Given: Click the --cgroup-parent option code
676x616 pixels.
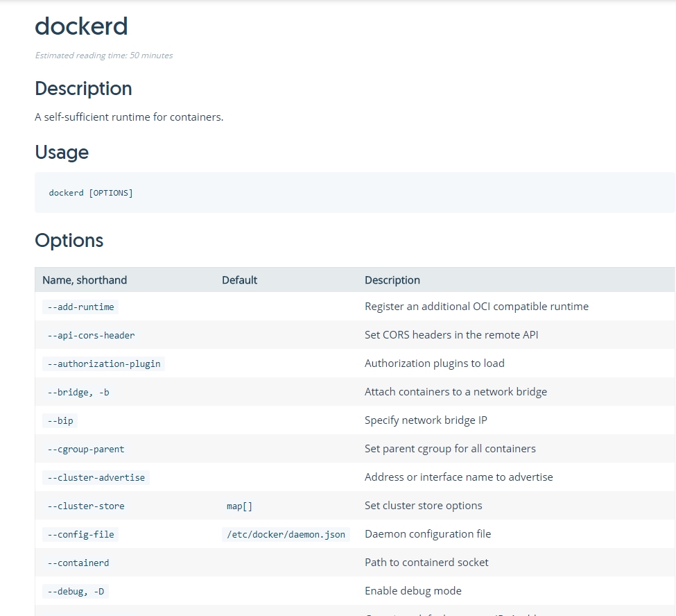Looking at the screenshot, I should pyautogui.click(x=86, y=449).
